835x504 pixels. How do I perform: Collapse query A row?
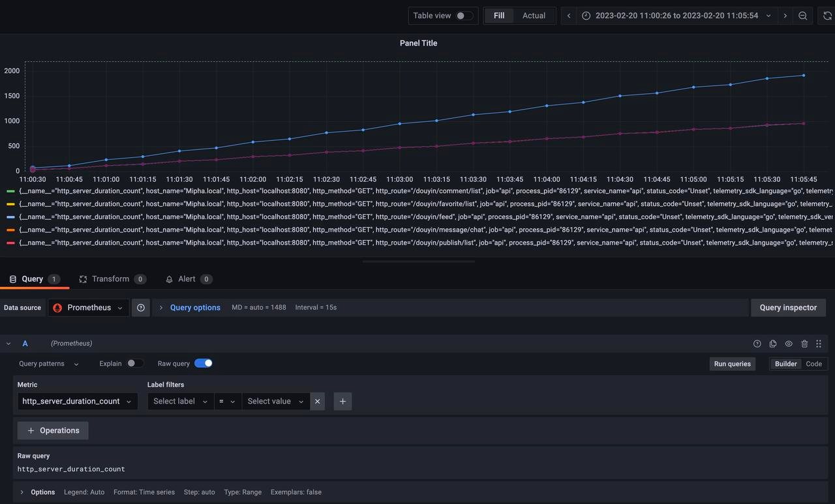[x=8, y=344]
